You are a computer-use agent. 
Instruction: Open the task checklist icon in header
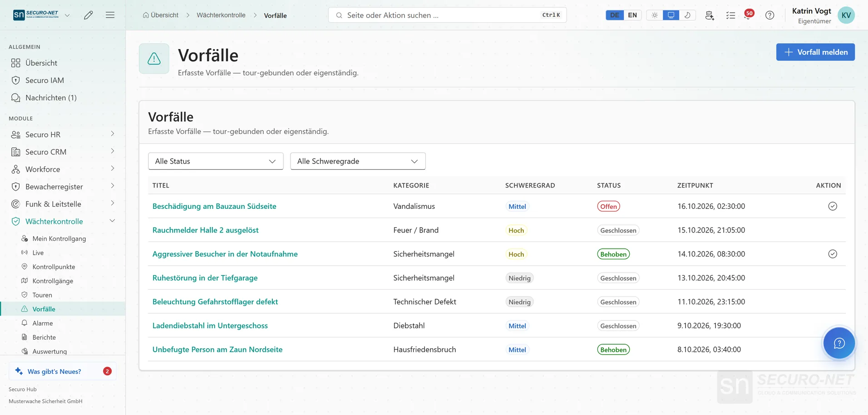pos(730,15)
